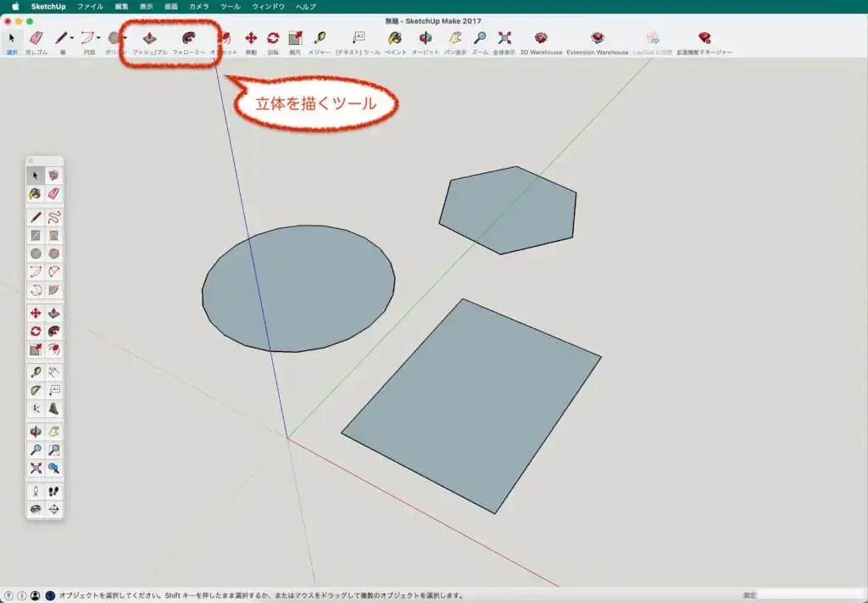
Task: Choose the Follow Me tool in the floating palette
Action: 53,332
